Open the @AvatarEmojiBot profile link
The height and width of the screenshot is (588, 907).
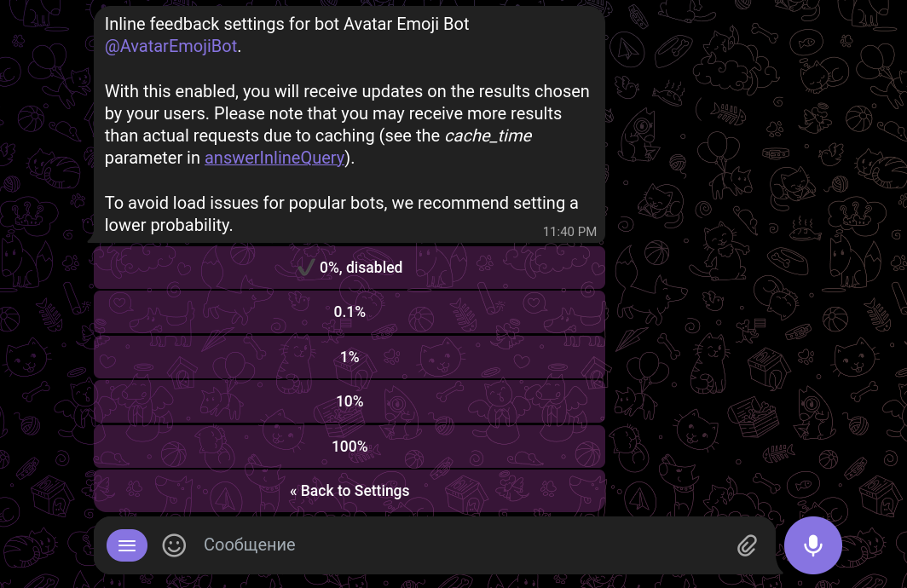(x=170, y=46)
